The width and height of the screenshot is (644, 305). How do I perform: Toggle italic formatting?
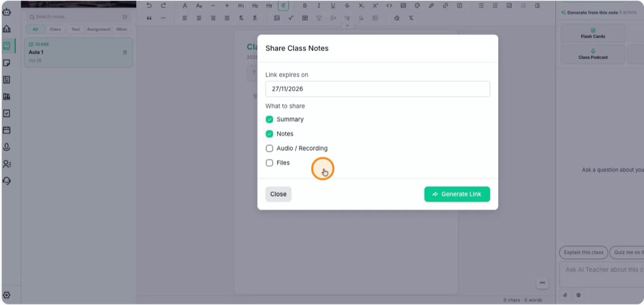pos(319,5)
